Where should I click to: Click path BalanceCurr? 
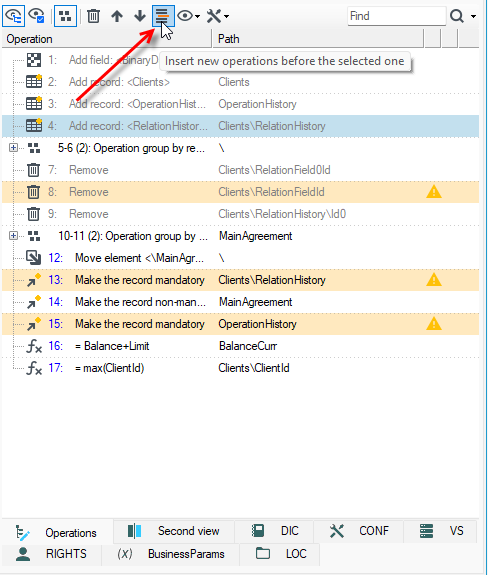pos(248,346)
